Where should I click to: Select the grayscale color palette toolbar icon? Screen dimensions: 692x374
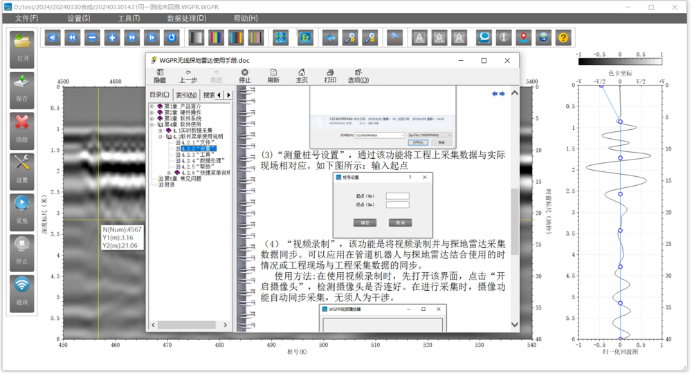pos(196,38)
